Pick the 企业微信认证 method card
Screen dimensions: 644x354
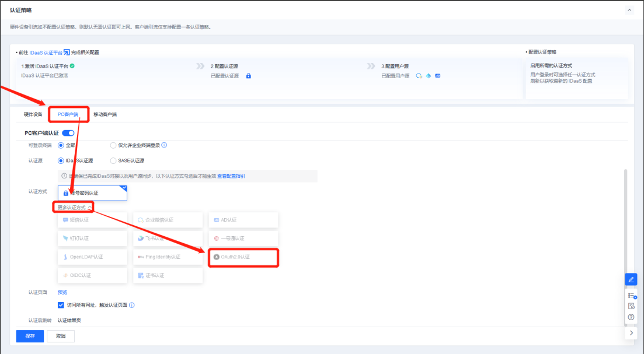point(168,220)
